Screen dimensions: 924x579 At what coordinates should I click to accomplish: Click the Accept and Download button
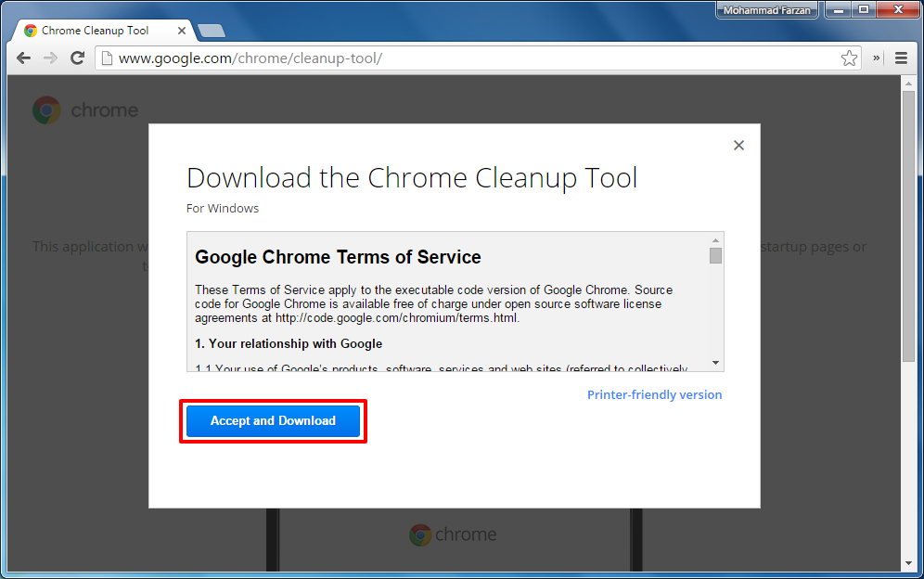coord(273,421)
